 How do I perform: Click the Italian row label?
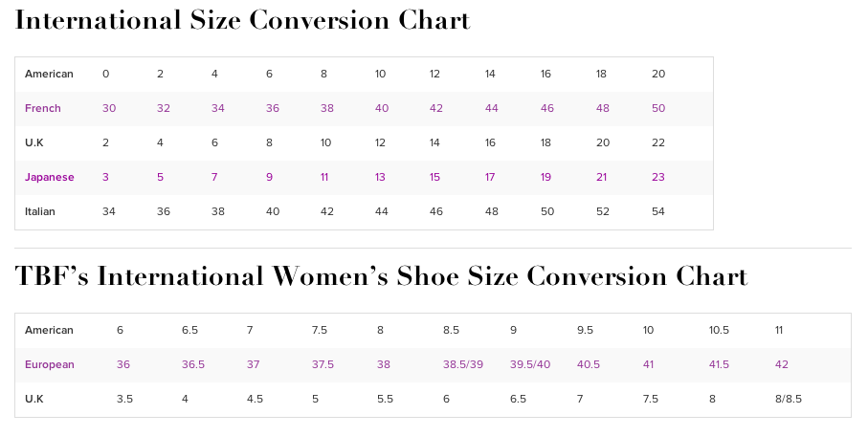click(x=40, y=212)
